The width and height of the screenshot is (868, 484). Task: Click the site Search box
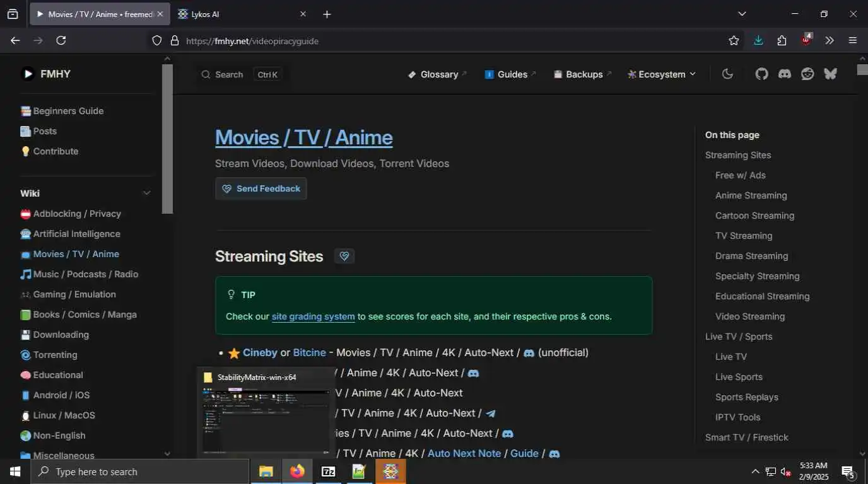click(x=240, y=74)
